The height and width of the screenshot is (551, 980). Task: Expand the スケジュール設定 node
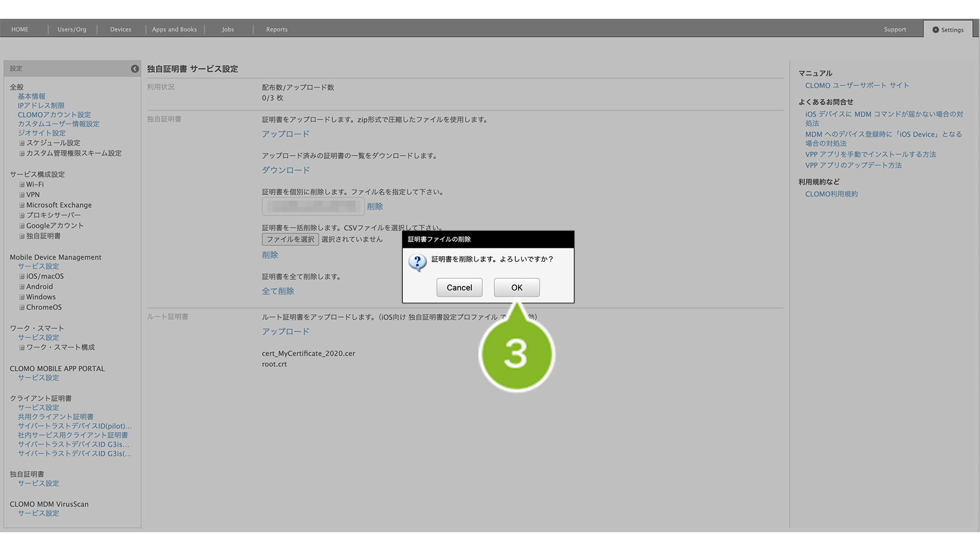pyautogui.click(x=22, y=143)
